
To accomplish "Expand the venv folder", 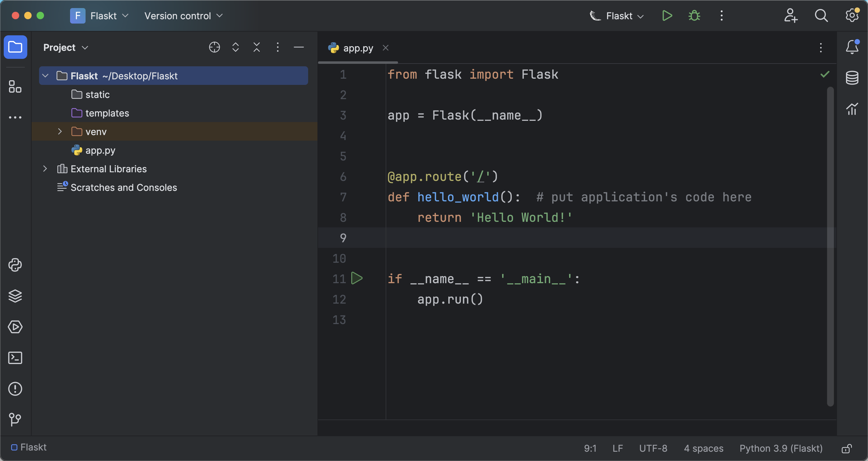I will [x=60, y=131].
